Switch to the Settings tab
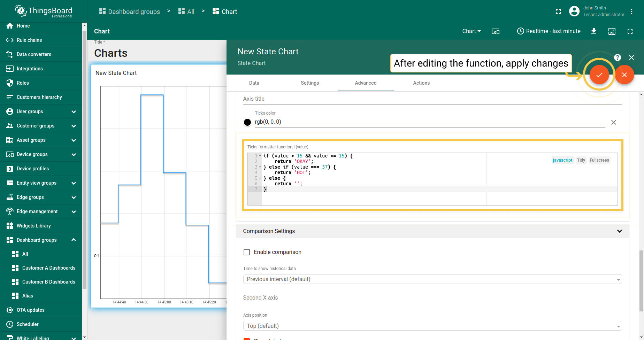Viewport: 644px width, 340px height. [310, 83]
